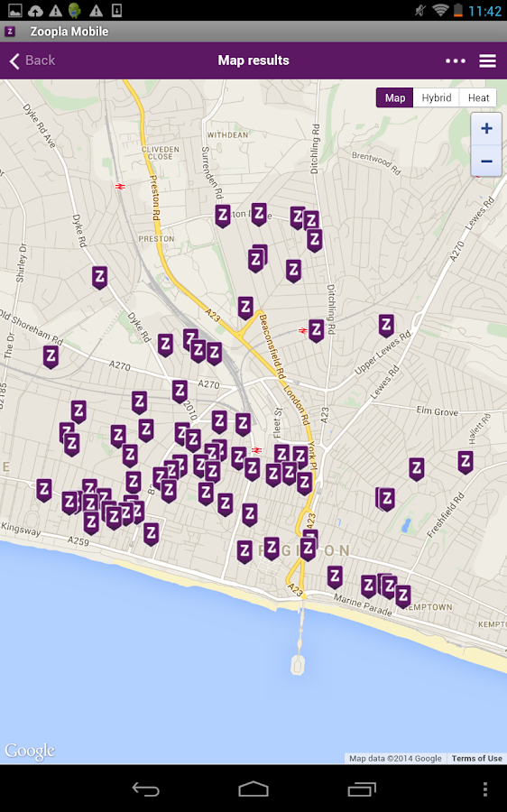The width and height of the screenshot is (507, 812).
Task: Select the marker near Hallett Rd
Action: point(466,463)
